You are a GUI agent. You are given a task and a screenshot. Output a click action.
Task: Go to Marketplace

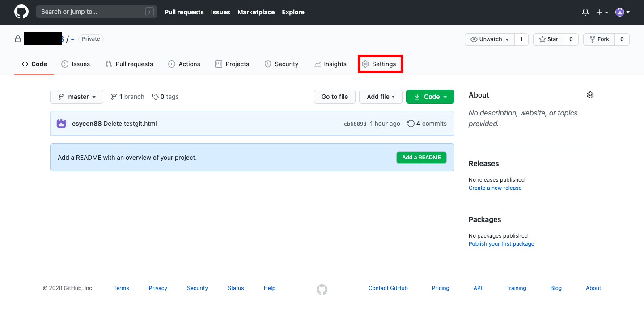click(256, 12)
